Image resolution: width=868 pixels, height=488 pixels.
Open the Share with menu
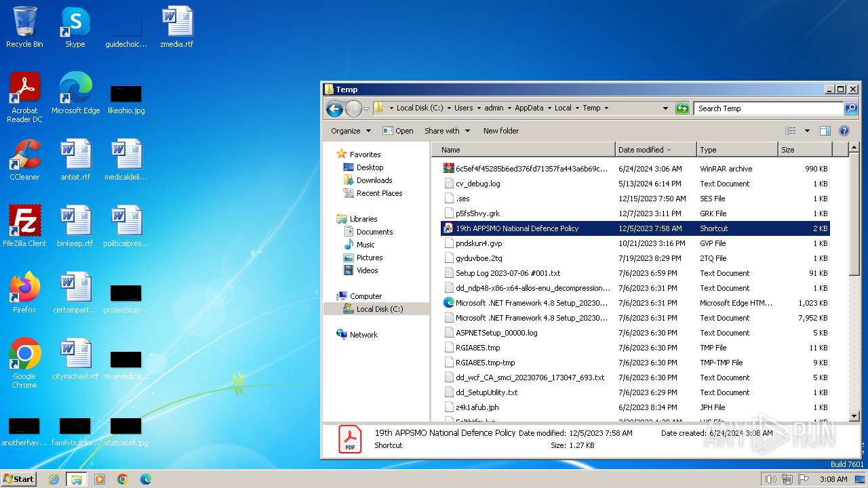coord(447,131)
